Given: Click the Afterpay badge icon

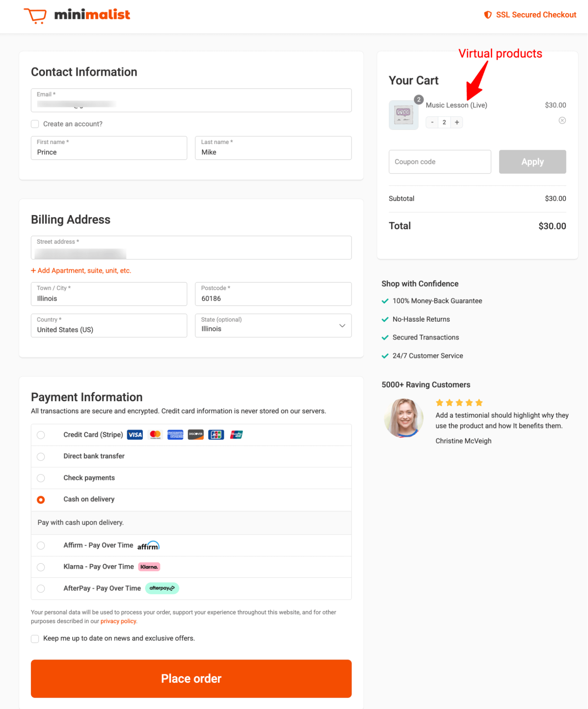Looking at the screenshot, I should point(162,588).
